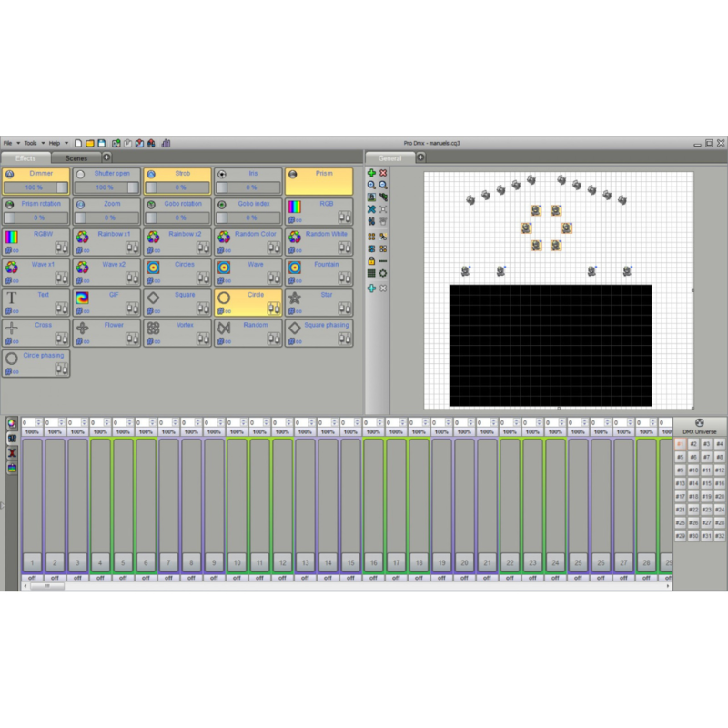
Task: Add a fixture with the green plus icon
Action: 372,173
